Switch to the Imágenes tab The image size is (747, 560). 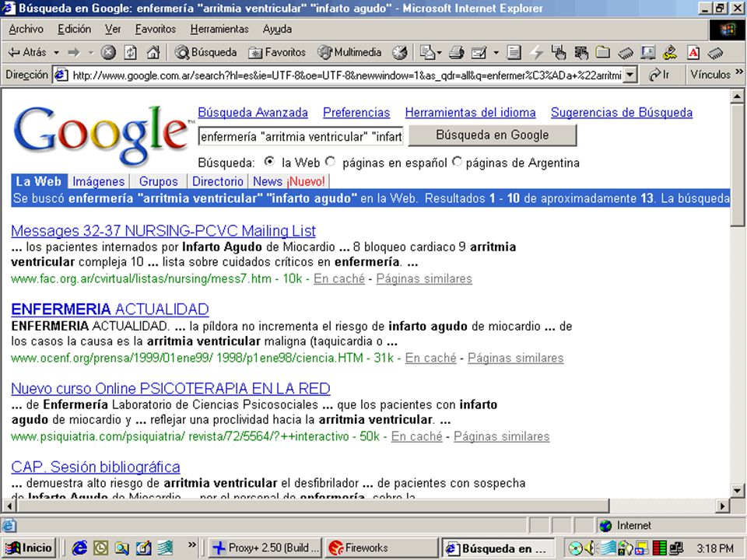pos(99,181)
